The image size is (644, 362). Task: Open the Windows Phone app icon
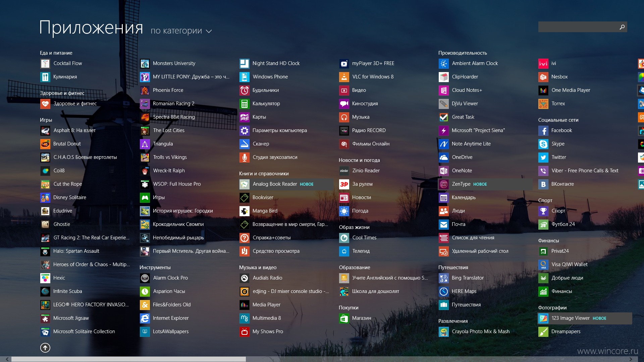[245, 77]
